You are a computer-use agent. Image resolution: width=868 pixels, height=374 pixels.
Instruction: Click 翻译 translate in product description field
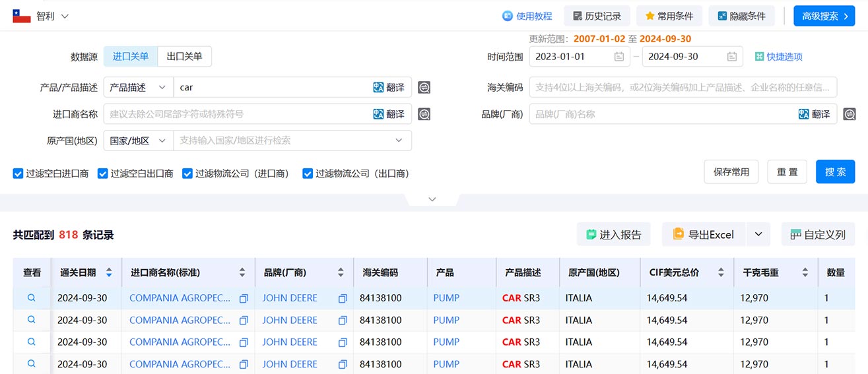(389, 87)
